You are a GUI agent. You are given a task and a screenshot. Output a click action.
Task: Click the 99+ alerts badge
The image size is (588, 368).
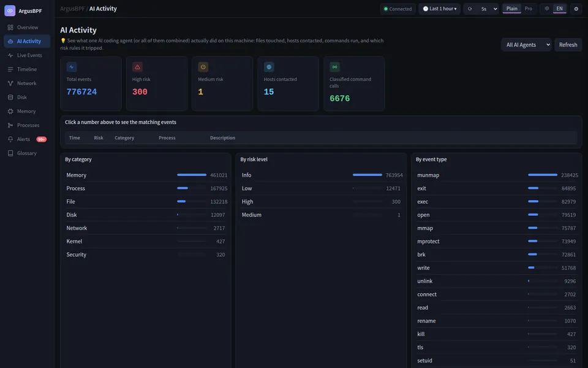pyautogui.click(x=41, y=139)
